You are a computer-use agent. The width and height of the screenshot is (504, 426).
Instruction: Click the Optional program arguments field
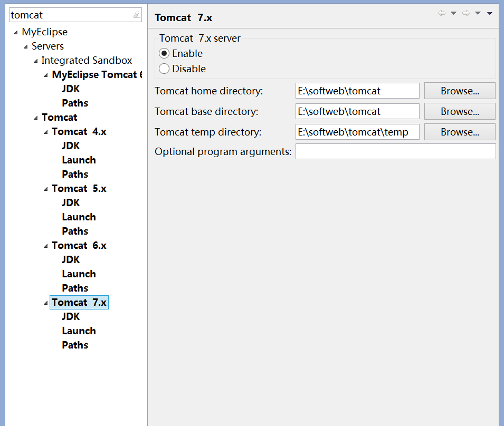[396, 151]
